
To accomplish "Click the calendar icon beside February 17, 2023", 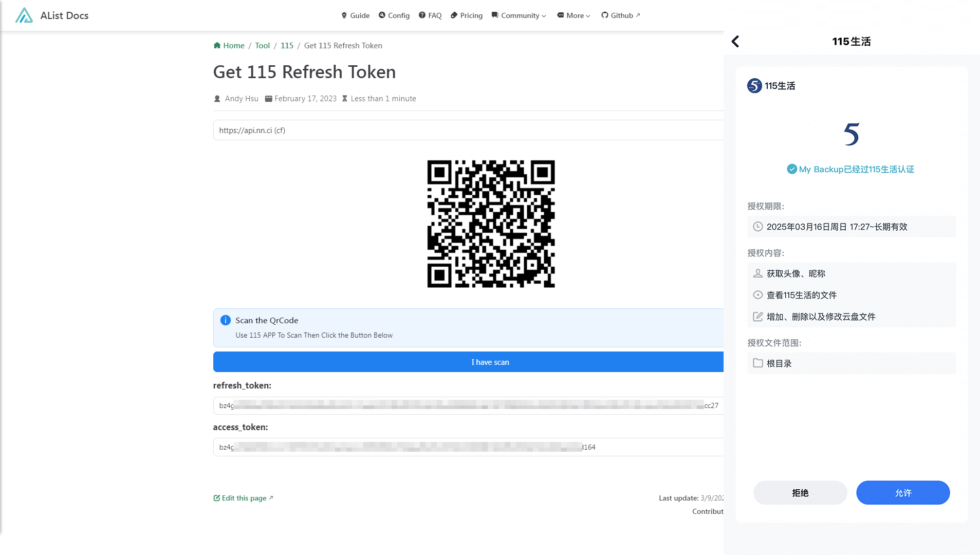I will pyautogui.click(x=268, y=99).
